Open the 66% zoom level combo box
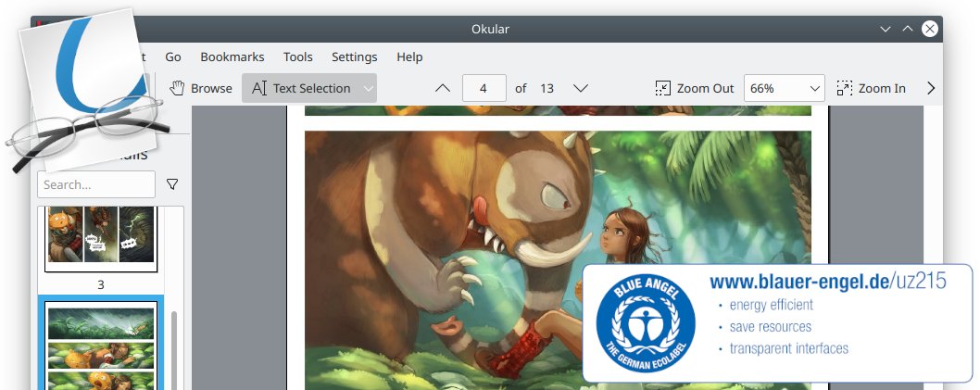The image size is (980, 390). click(x=784, y=88)
